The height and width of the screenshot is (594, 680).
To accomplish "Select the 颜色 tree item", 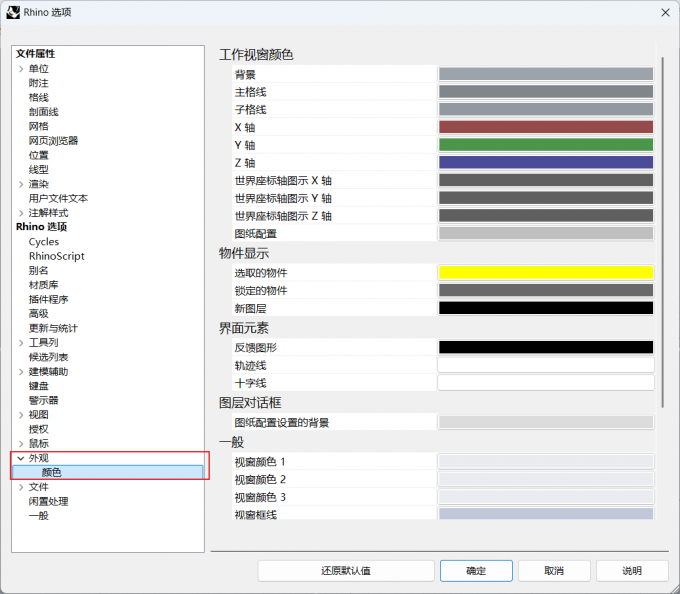I will (x=108, y=472).
